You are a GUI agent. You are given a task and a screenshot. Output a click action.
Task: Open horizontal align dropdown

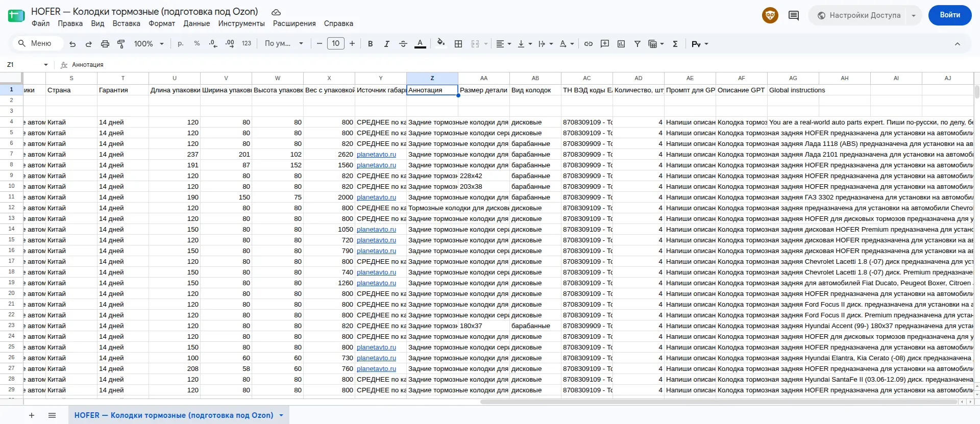pyautogui.click(x=504, y=44)
